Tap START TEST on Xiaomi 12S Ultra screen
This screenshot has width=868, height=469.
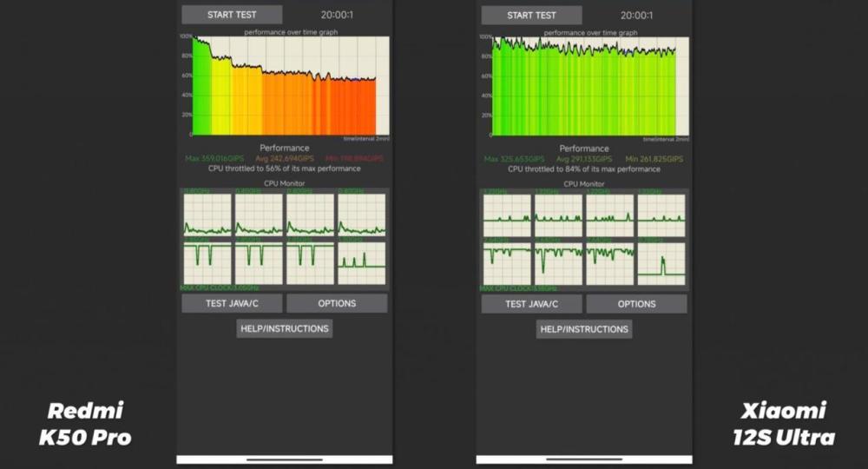pos(531,15)
